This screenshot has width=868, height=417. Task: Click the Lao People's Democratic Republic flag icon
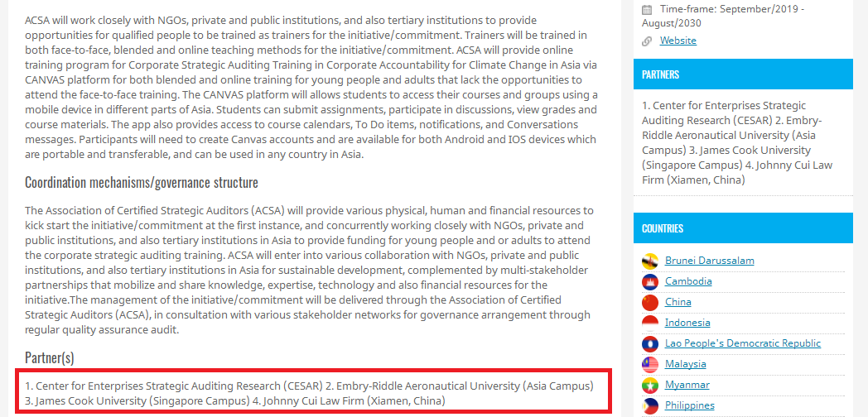coord(650,344)
